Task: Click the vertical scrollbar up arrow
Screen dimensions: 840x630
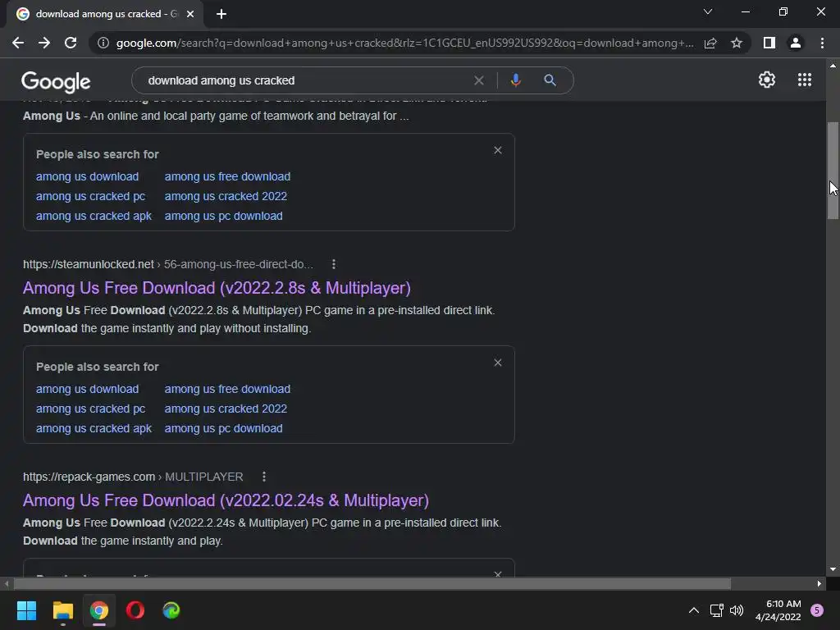Action: pos(833,66)
